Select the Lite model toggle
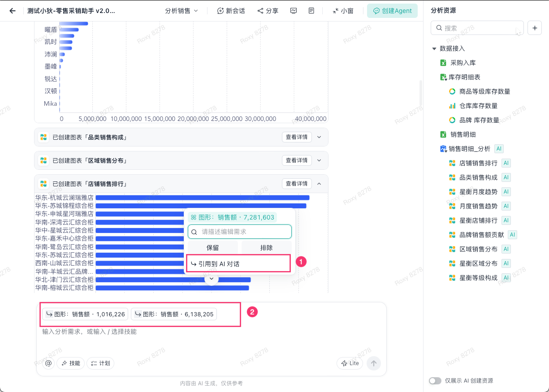The image size is (549, 392). click(350, 363)
